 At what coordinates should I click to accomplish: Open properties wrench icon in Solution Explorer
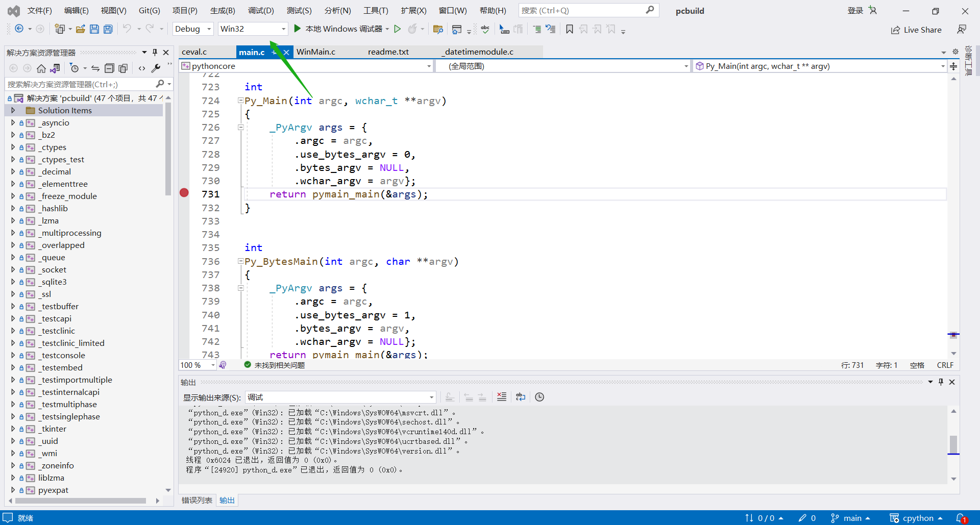point(156,68)
